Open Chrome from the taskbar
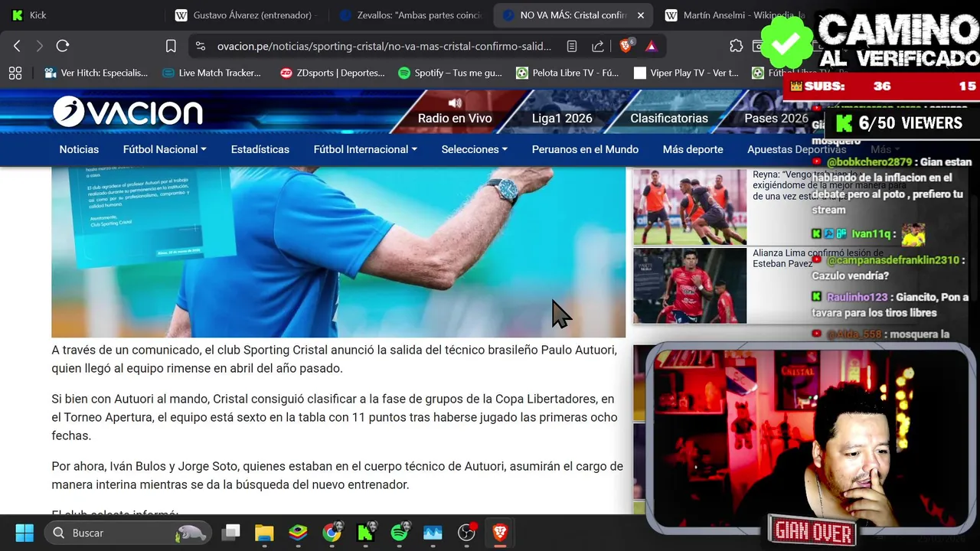The height and width of the screenshot is (551, 980). (x=332, y=533)
